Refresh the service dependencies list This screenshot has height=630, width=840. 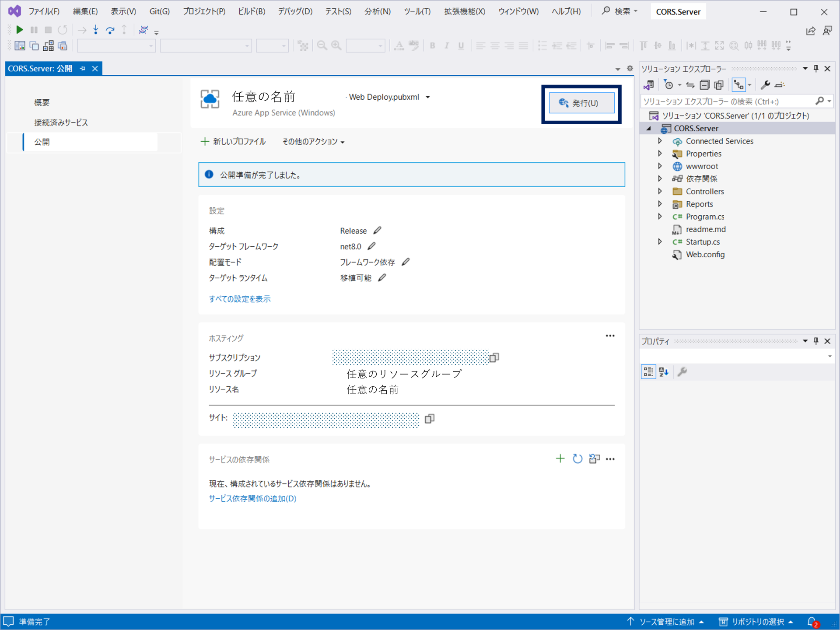[577, 458]
